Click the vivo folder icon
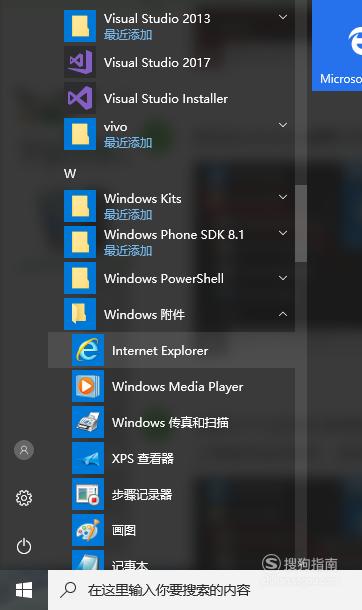The image size is (362, 610). click(80, 134)
